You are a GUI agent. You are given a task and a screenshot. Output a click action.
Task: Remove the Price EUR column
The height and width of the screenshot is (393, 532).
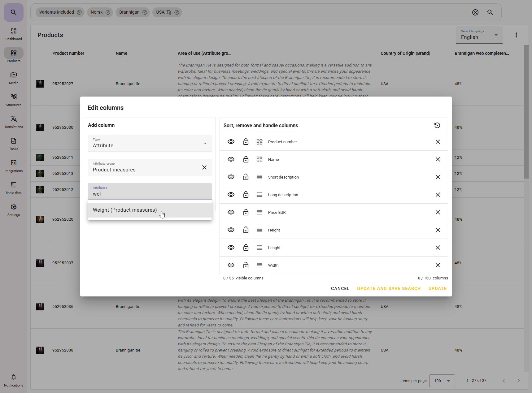click(x=438, y=212)
